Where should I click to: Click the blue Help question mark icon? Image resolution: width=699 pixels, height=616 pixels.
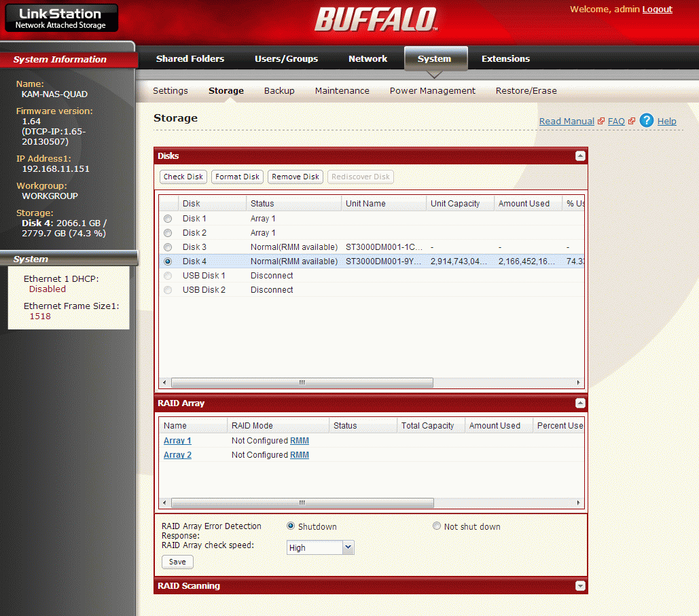click(647, 120)
